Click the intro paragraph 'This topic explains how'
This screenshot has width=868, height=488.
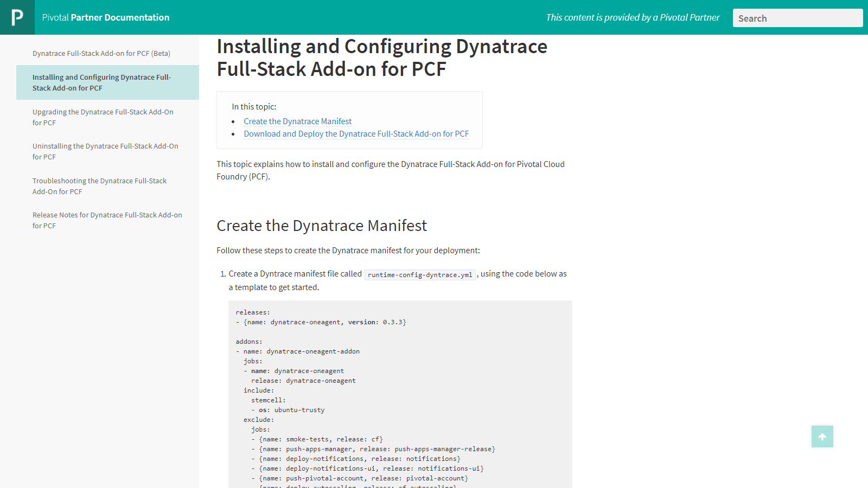[391, 170]
